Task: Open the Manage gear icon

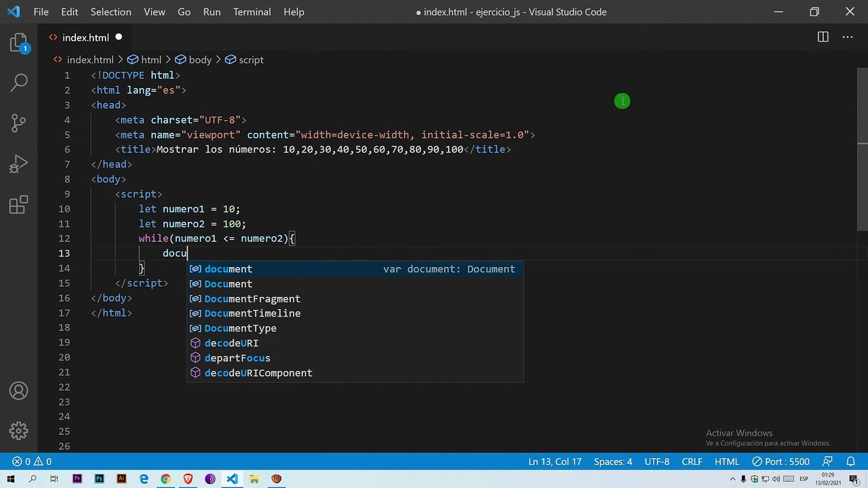Action: pos(18,430)
